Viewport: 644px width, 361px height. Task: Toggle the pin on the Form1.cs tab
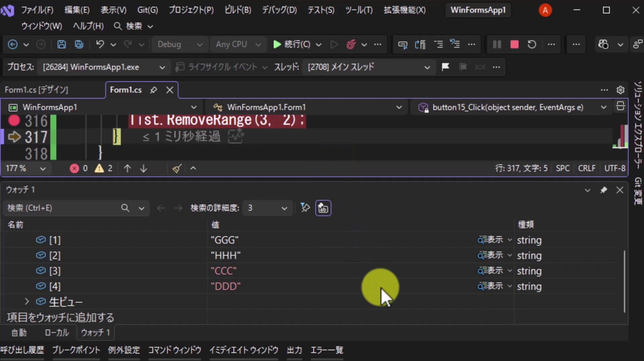pos(154,90)
